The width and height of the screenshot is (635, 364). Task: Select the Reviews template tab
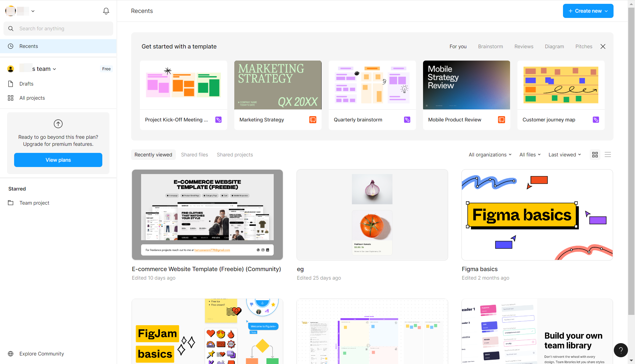coord(524,46)
